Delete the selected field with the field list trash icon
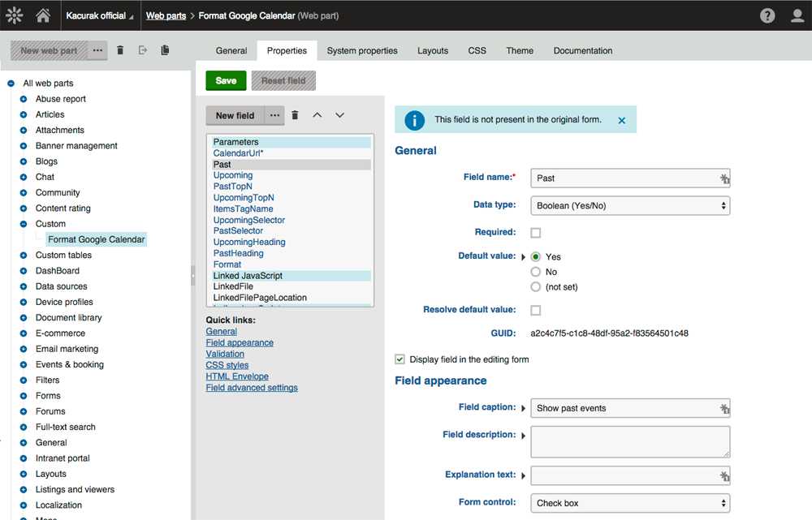The height and width of the screenshot is (520, 812). [x=295, y=115]
